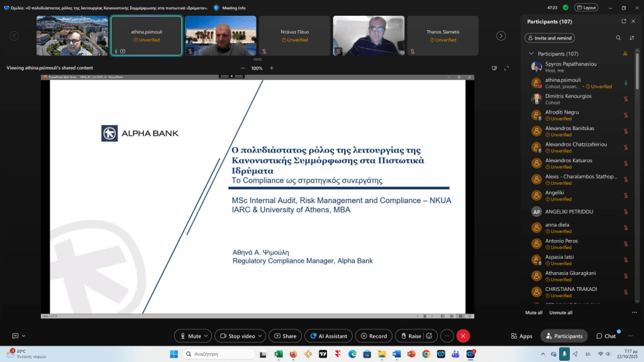
Task: Pop out the Participants panel
Action: coord(623,21)
